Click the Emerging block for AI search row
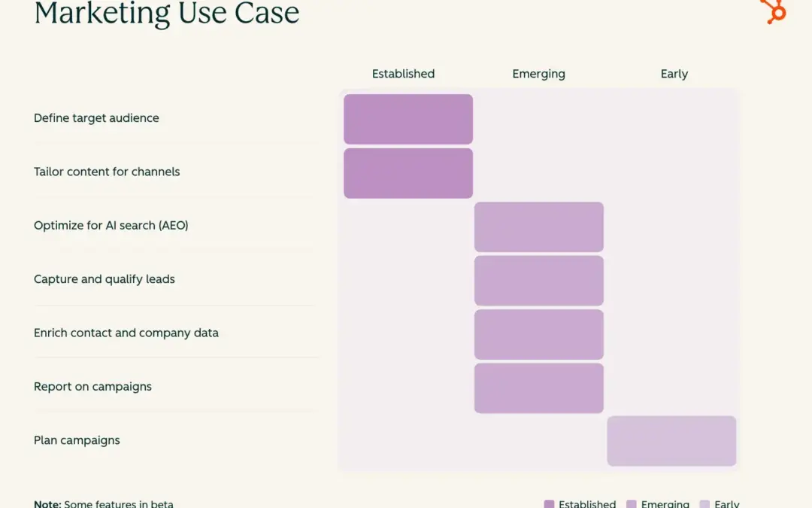The height and width of the screenshot is (508, 812). pyautogui.click(x=538, y=227)
